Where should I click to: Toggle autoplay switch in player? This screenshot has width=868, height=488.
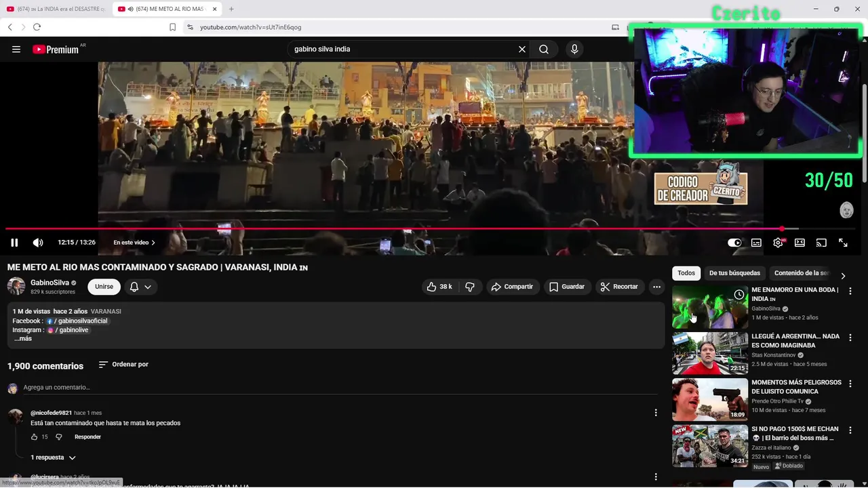pos(734,243)
